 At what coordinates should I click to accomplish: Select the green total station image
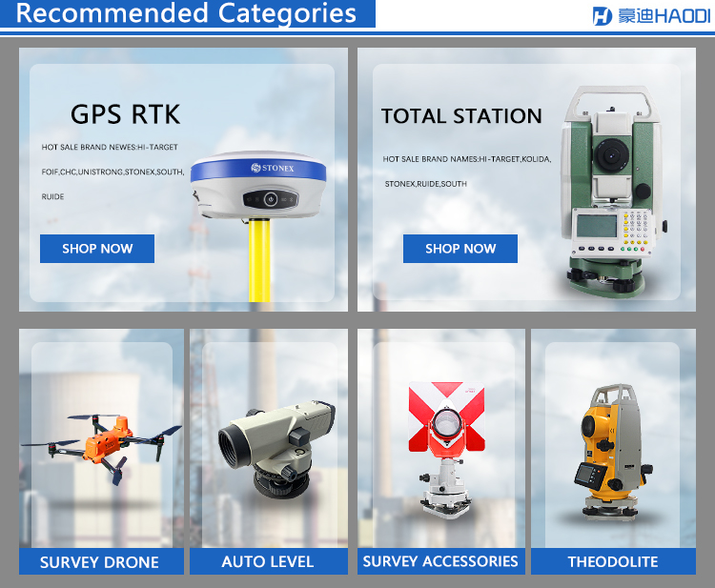tap(612, 192)
